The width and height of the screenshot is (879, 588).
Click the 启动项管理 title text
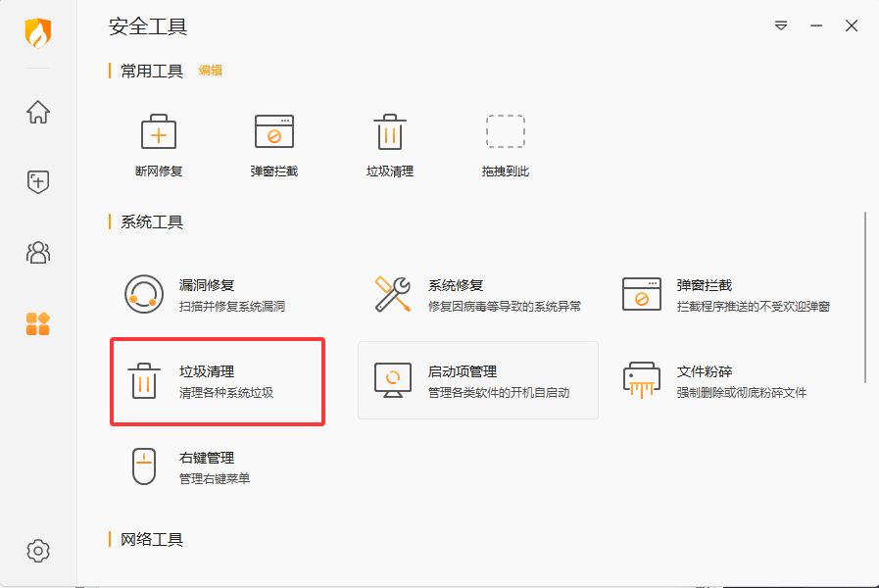[463, 371]
